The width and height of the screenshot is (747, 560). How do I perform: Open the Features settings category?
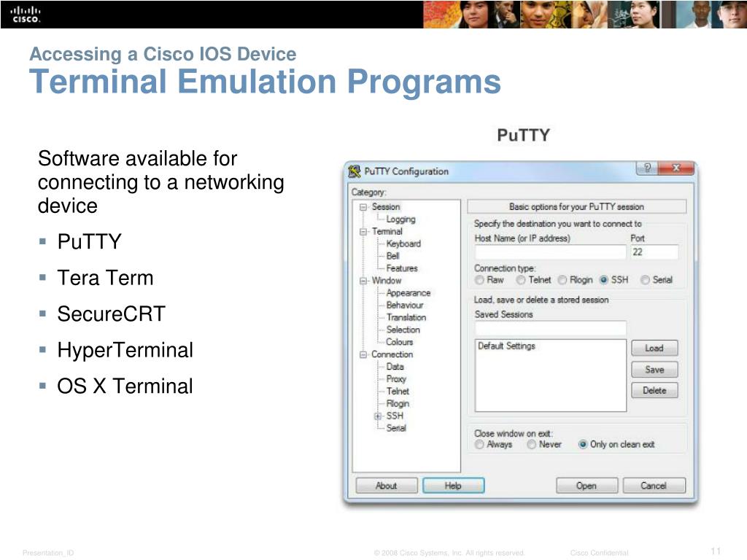click(402, 268)
